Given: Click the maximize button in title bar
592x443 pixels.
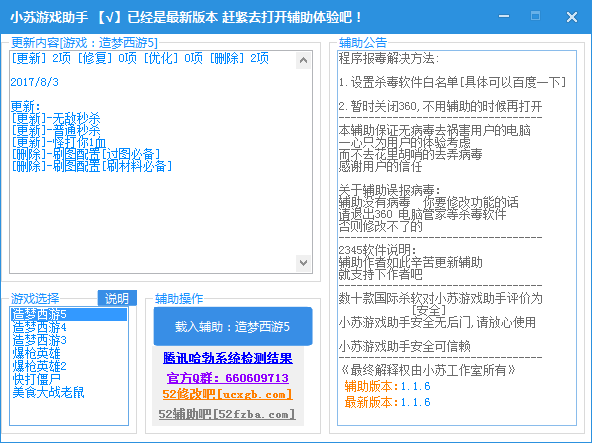Looking at the screenshot, I should [535, 16].
